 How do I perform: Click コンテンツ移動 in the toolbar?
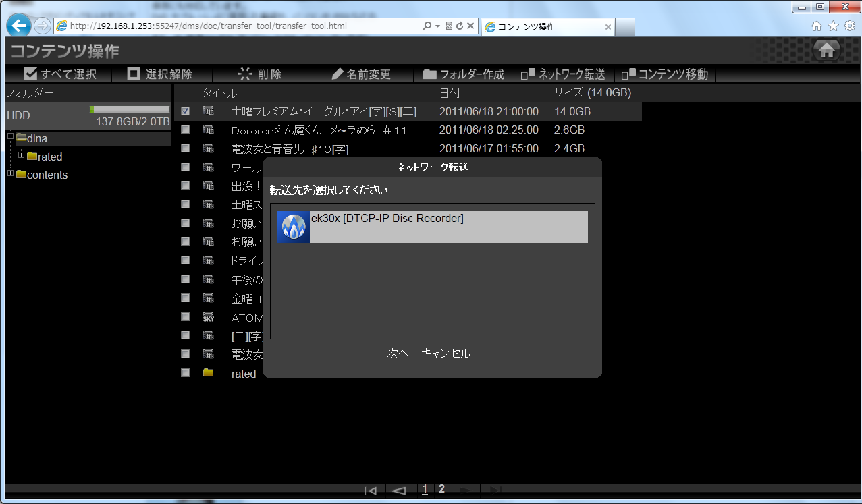666,74
